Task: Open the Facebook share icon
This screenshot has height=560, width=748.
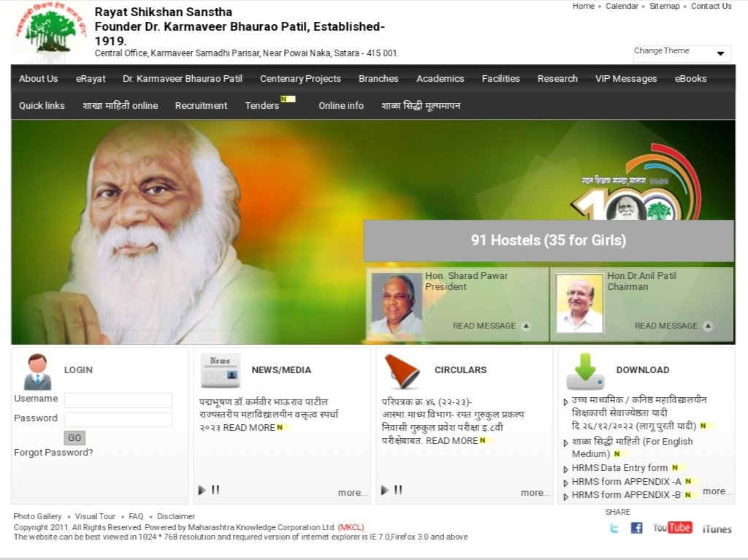Action: [636, 528]
